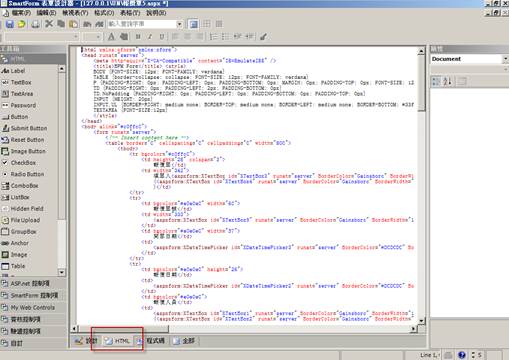Click in the search text input field

point(142,24)
